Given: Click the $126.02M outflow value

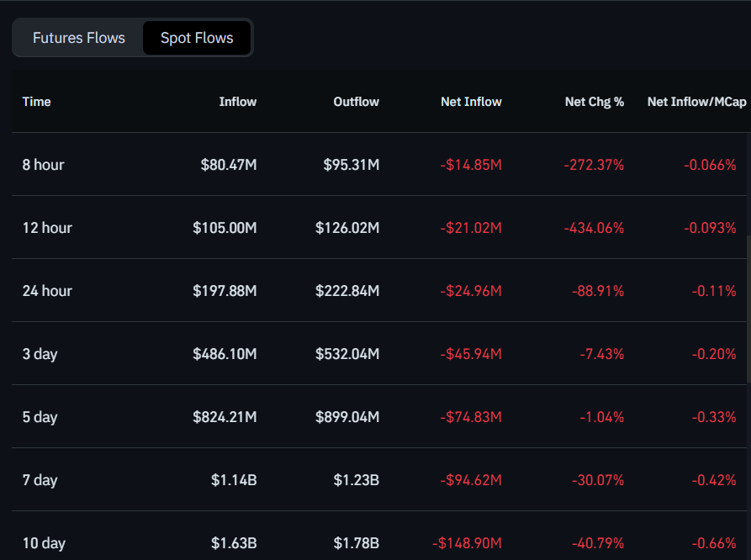Looking at the screenshot, I should point(347,228).
